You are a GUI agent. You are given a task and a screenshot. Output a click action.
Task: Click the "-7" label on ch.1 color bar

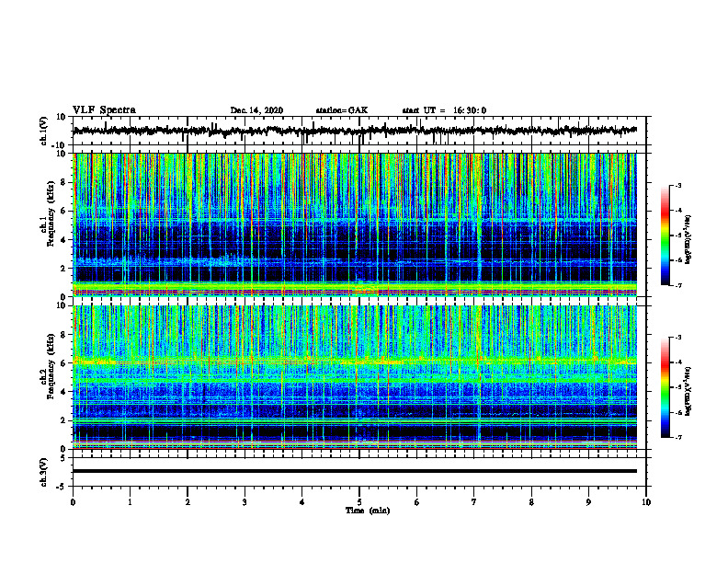pyautogui.click(x=678, y=285)
